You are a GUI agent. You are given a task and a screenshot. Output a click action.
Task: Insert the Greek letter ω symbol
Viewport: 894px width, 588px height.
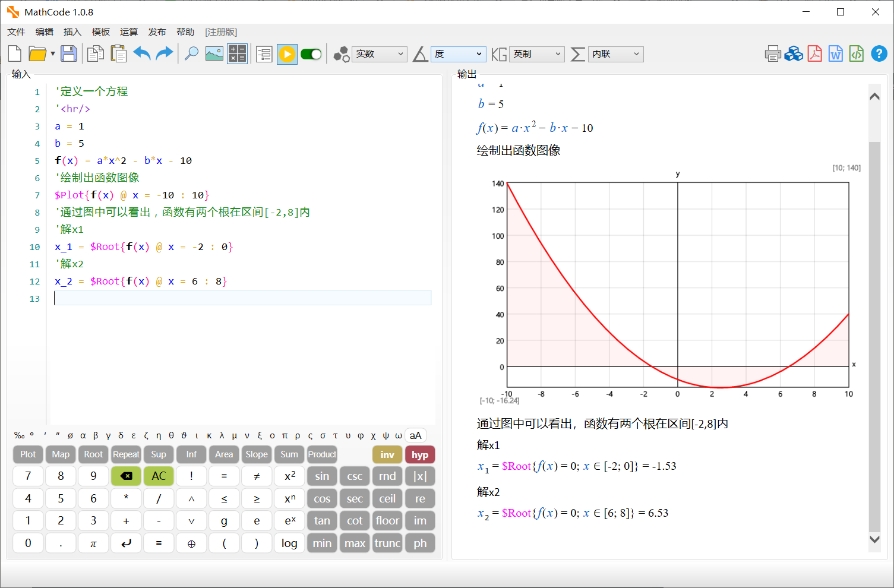point(399,435)
